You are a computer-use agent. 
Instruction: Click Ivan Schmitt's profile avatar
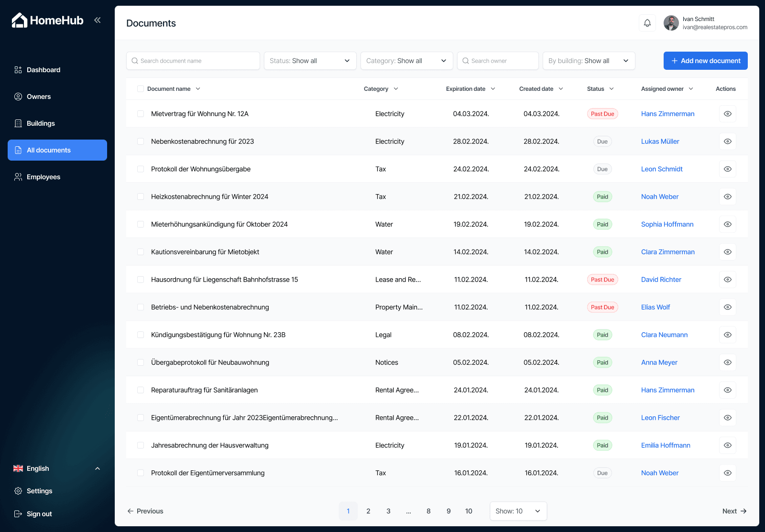point(671,23)
